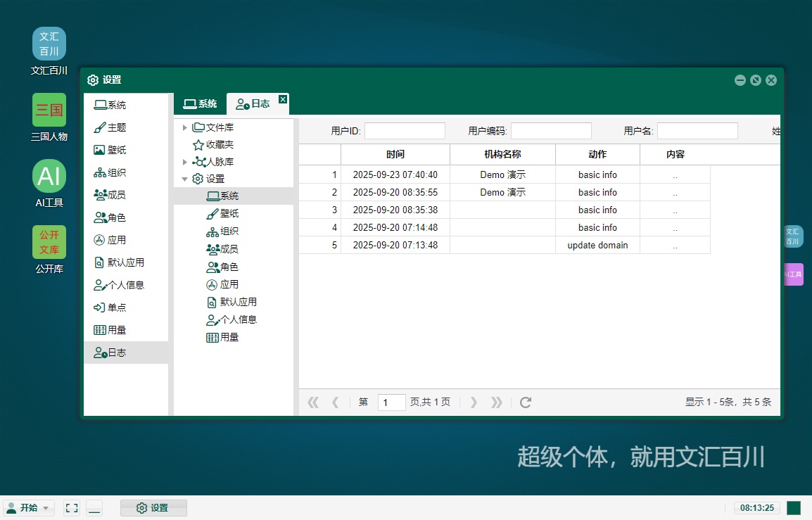Open the 文汇百川 desktop icon
This screenshot has height=520, width=812.
click(x=49, y=44)
